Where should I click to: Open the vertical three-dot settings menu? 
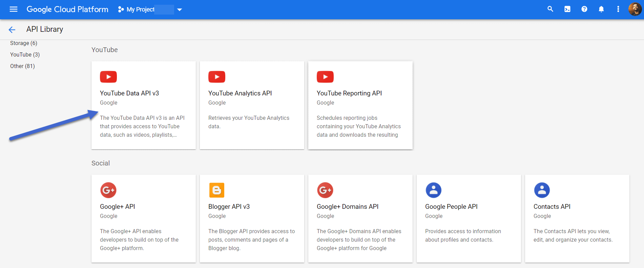[x=618, y=9]
